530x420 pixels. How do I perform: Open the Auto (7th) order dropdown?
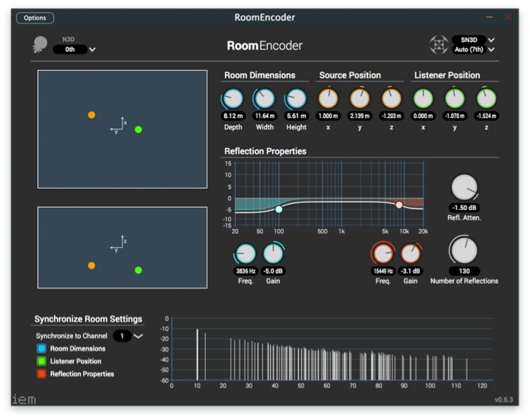[474, 49]
